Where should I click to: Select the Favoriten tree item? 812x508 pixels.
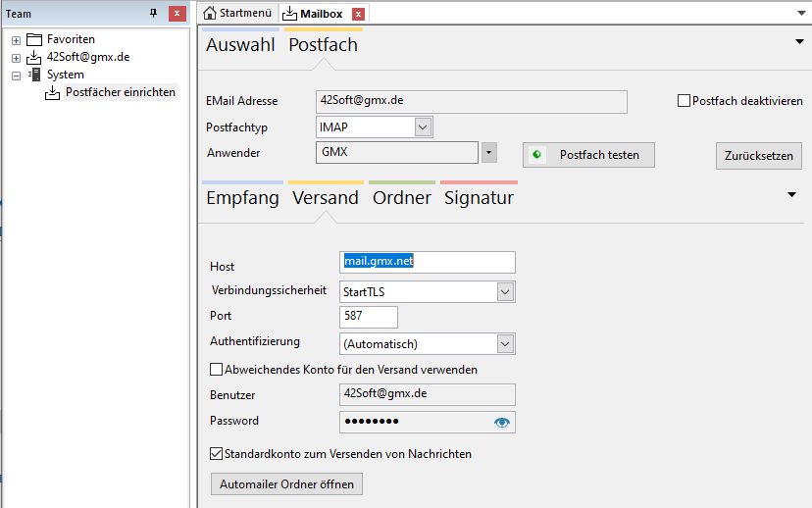(x=71, y=39)
